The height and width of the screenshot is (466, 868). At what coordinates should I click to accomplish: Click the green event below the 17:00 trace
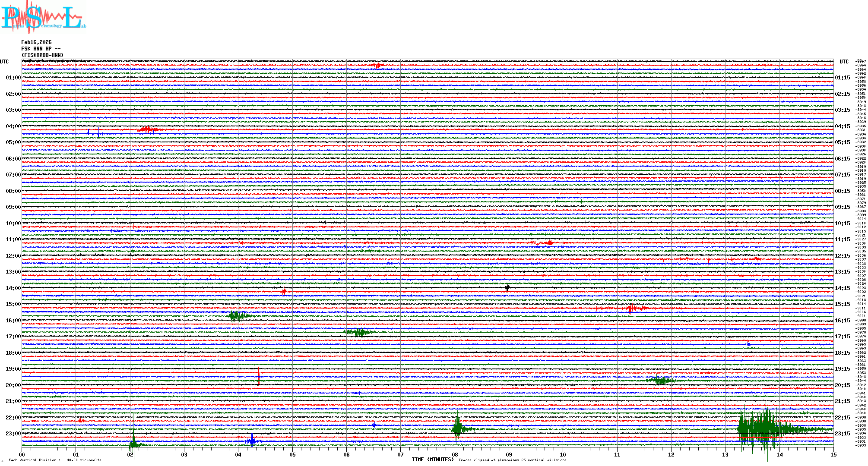coord(358,332)
